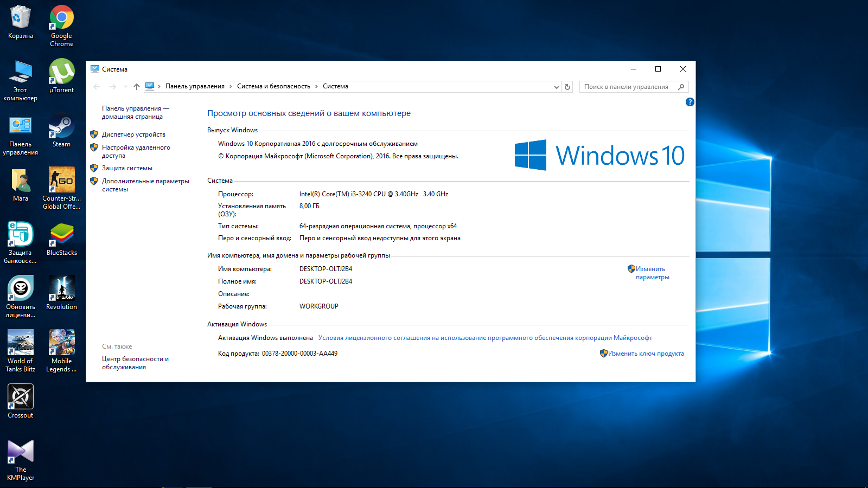Open Панель управления — домашняя страница
Image resolution: width=868 pixels, height=488 pixels.
click(136, 112)
